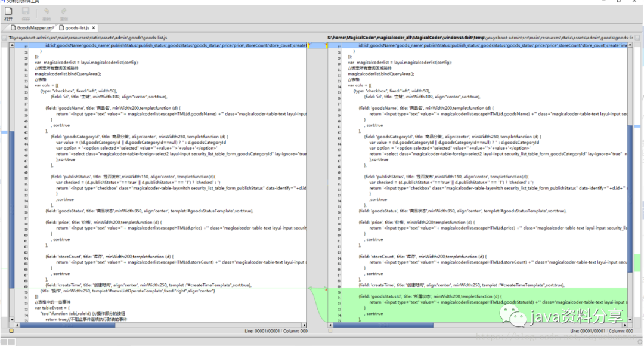Click the right pane vertical scrollbar up arrow
The height and width of the screenshot is (346, 644).
630,45
